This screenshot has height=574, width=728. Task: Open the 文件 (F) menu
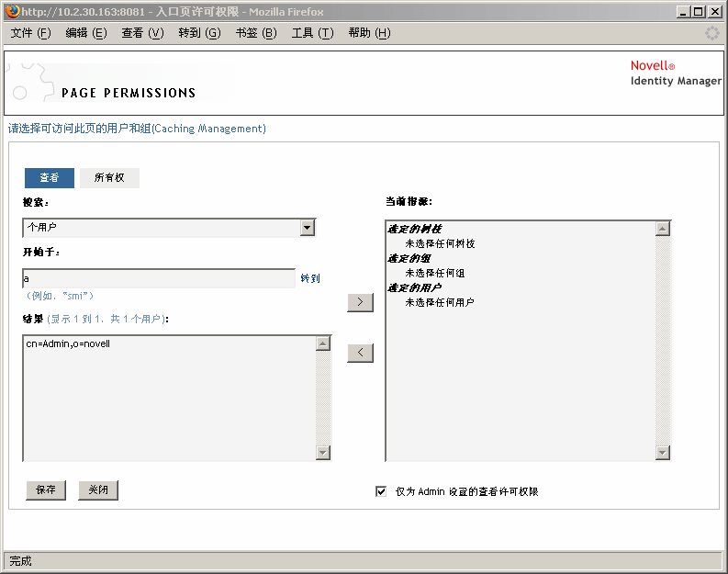tap(30, 33)
